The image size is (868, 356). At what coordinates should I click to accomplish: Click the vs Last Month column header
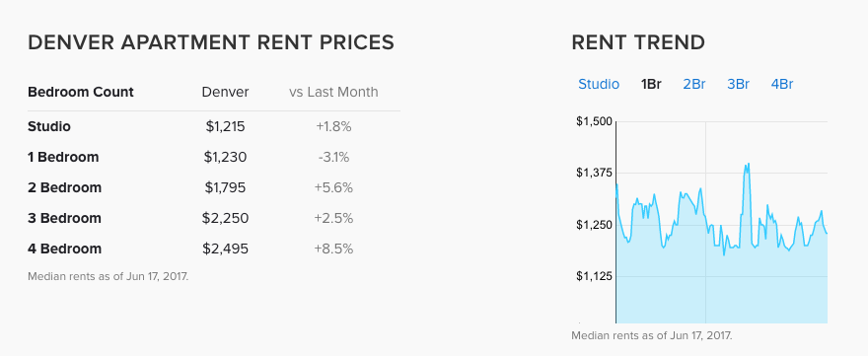pyautogui.click(x=333, y=92)
